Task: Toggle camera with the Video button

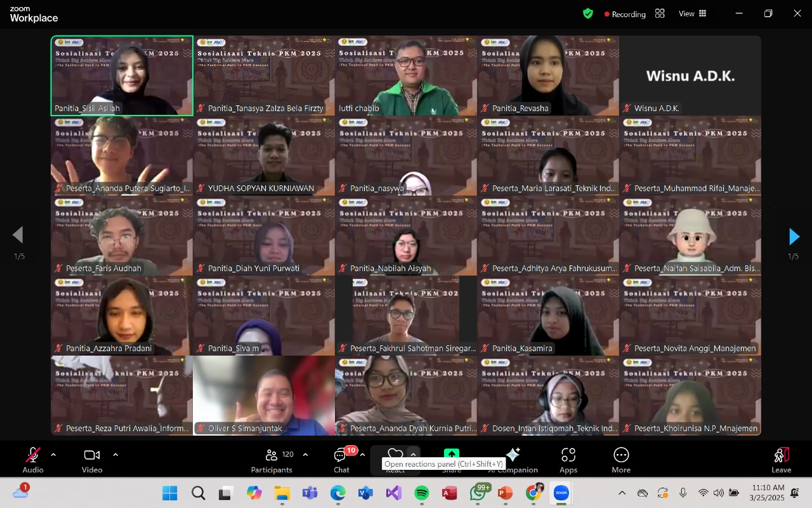Action: [92, 460]
